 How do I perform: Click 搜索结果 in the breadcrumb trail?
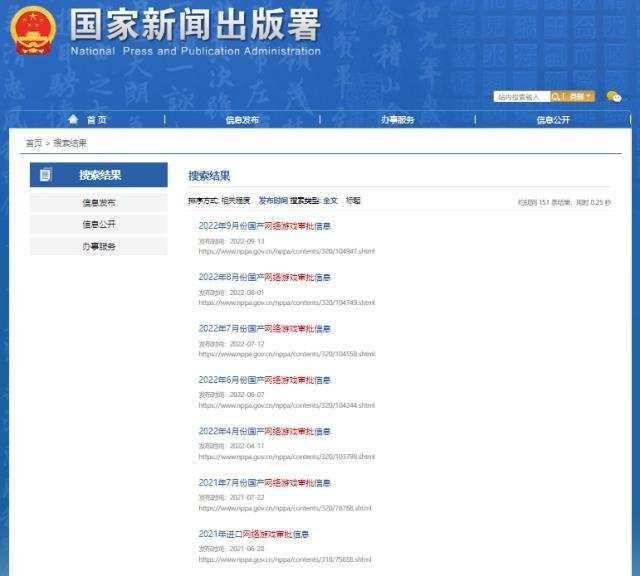(70, 143)
